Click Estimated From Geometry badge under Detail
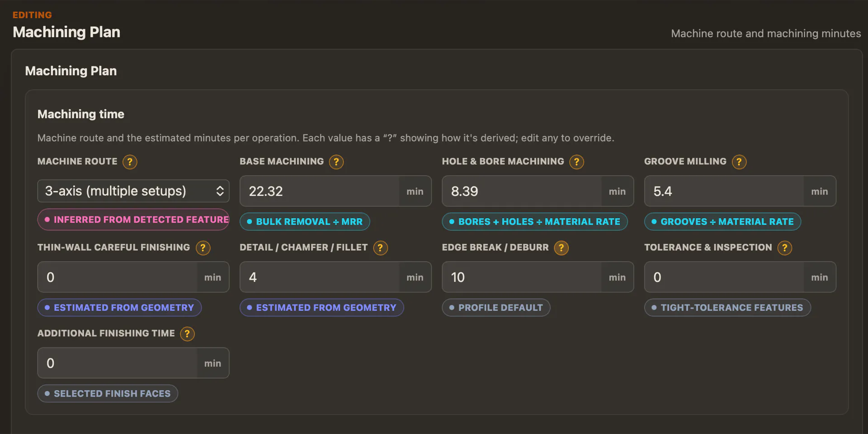 click(321, 308)
